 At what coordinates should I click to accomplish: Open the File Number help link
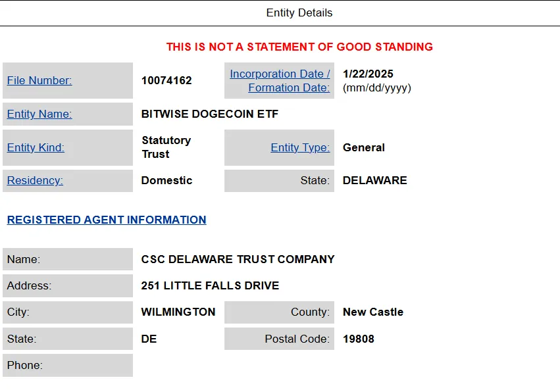(x=39, y=80)
